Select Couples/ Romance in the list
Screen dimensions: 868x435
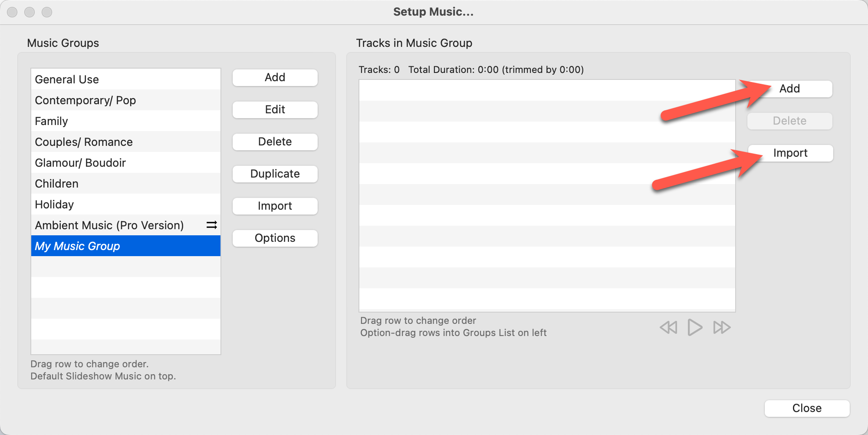click(84, 142)
